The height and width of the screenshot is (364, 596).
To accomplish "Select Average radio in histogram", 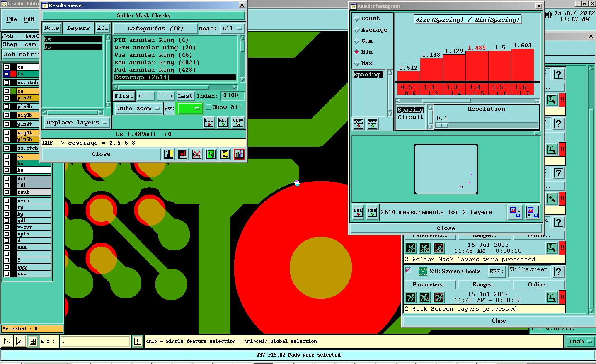I will [356, 30].
